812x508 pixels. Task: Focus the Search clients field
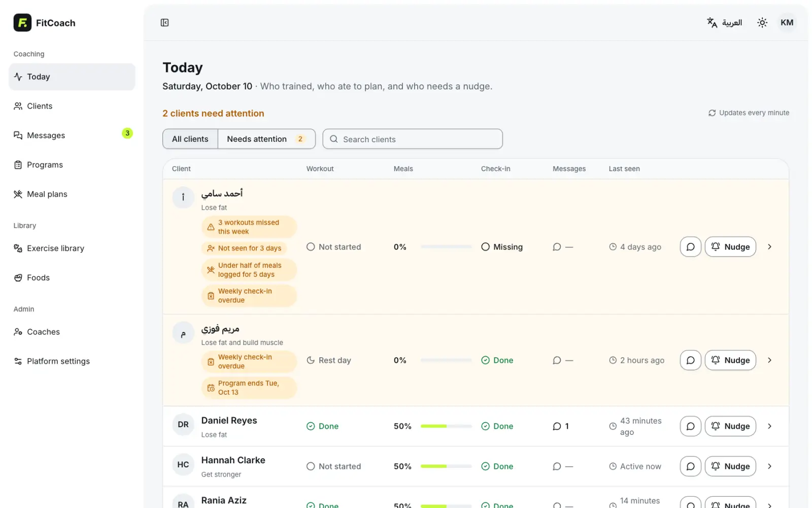(413, 139)
